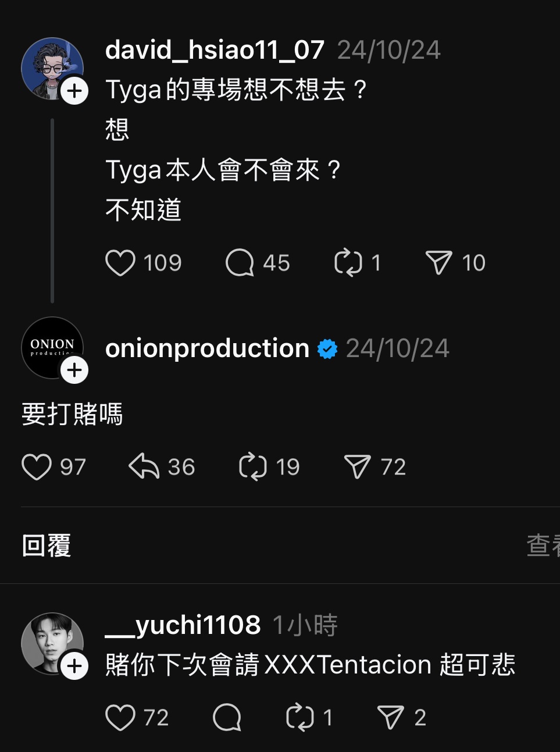Open the 查看 option beside 回覆
Screen dimensions: 560x752
pyautogui.click(x=543, y=546)
